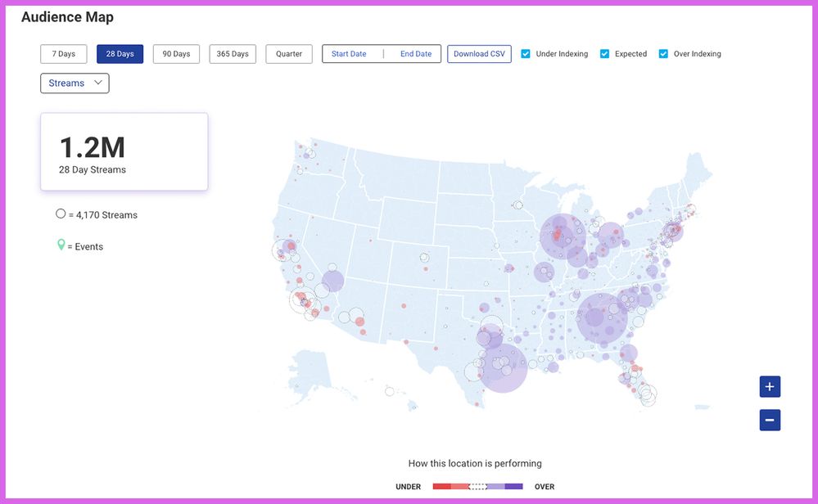Viewport: 818px width, 504px height.
Task: Click the purple bubble near Las Vegas
Action: coord(332,281)
